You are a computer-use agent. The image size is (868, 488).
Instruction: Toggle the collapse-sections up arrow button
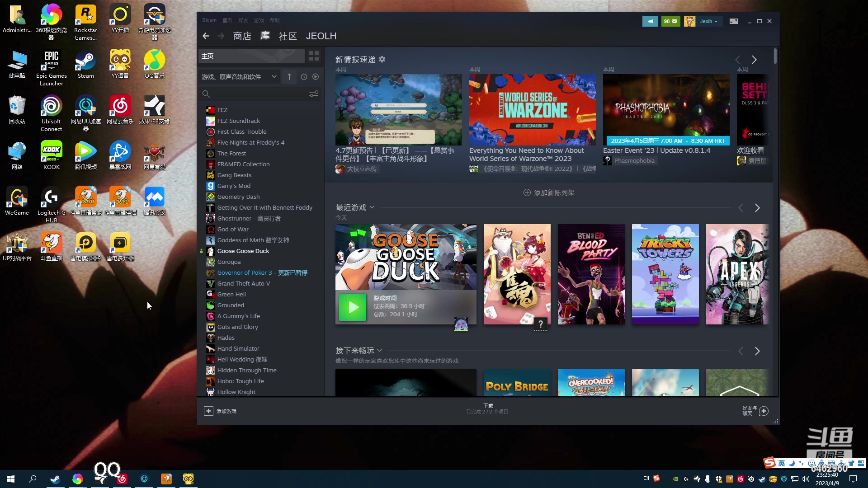coord(289,77)
